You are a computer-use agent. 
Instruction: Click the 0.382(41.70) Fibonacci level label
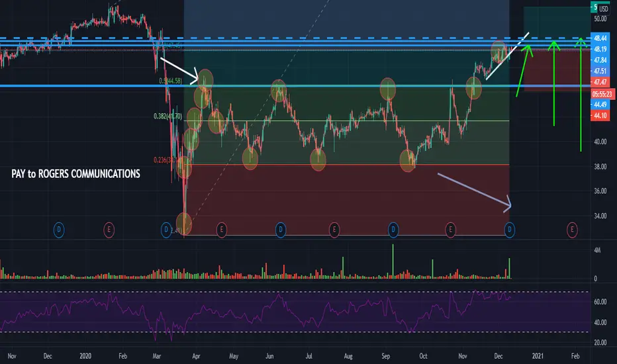[x=167, y=116]
